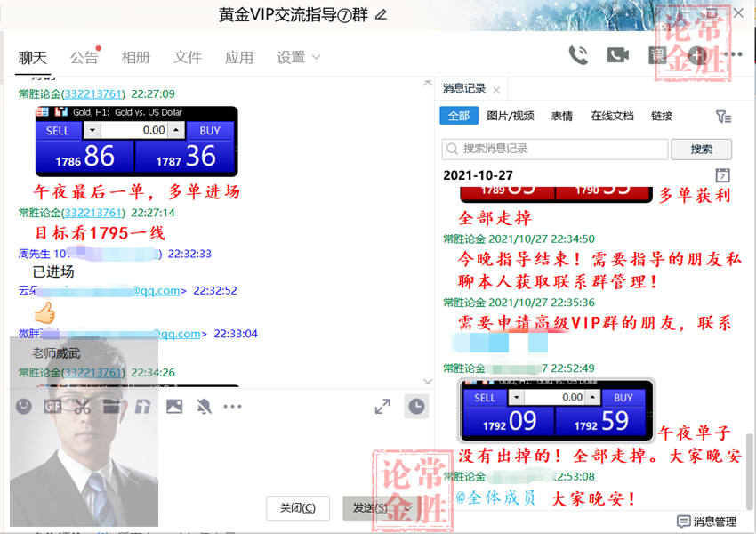Click the 关闭(C) button

pos(298,508)
